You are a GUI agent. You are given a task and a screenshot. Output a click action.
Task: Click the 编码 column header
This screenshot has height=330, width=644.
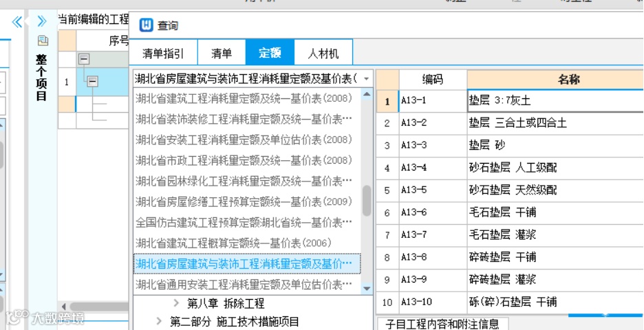point(433,80)
